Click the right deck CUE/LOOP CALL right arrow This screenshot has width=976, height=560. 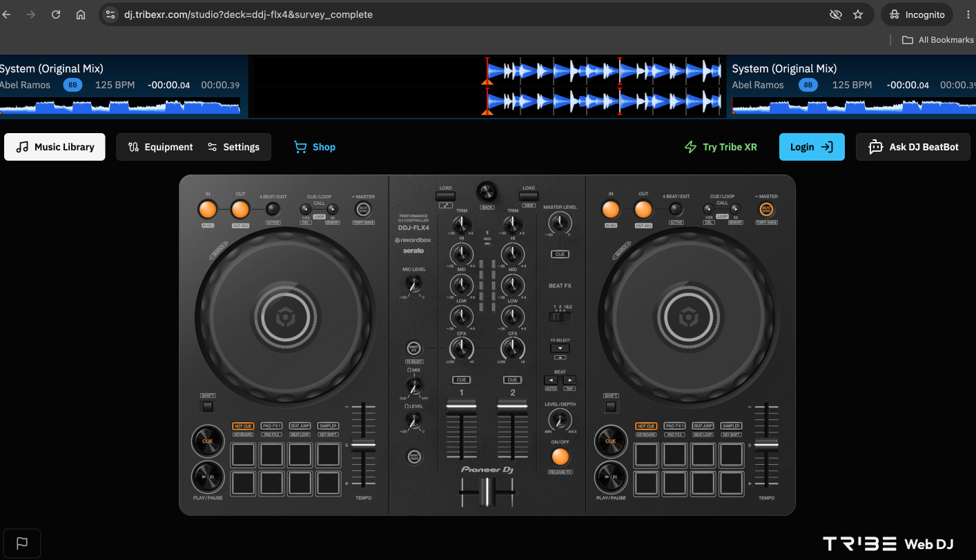tap(735, 209)
